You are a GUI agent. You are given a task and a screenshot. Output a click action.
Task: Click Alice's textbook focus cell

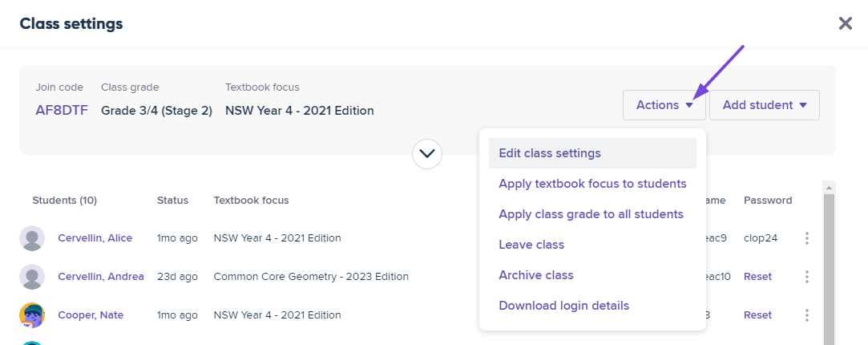point(277,238)
